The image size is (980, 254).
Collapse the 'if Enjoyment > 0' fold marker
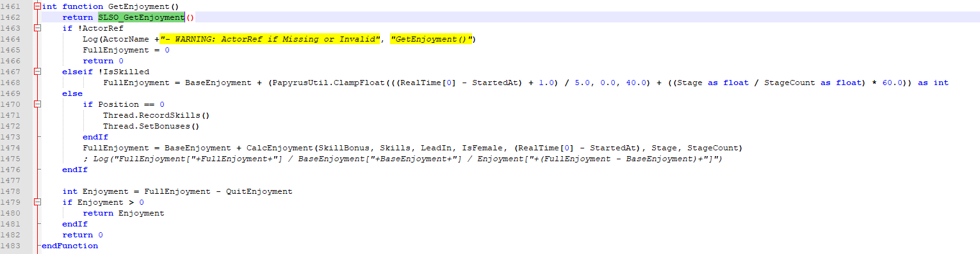(38, 202)
